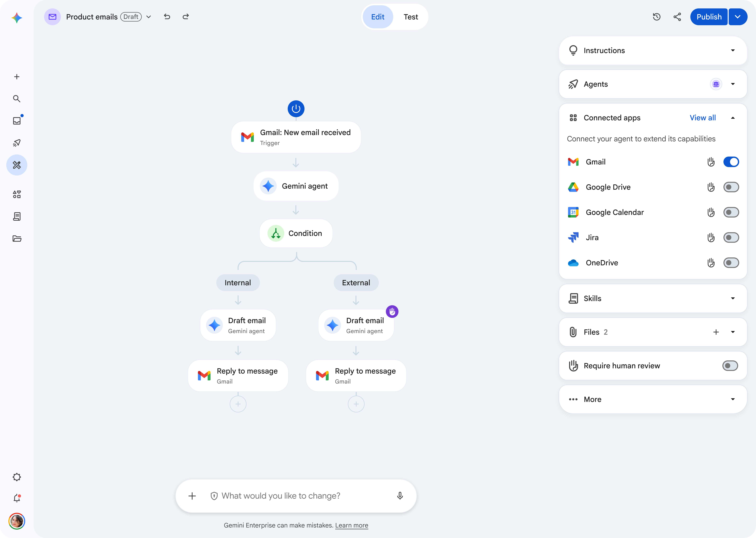Expand the Instructions panel

coord(733,50)
